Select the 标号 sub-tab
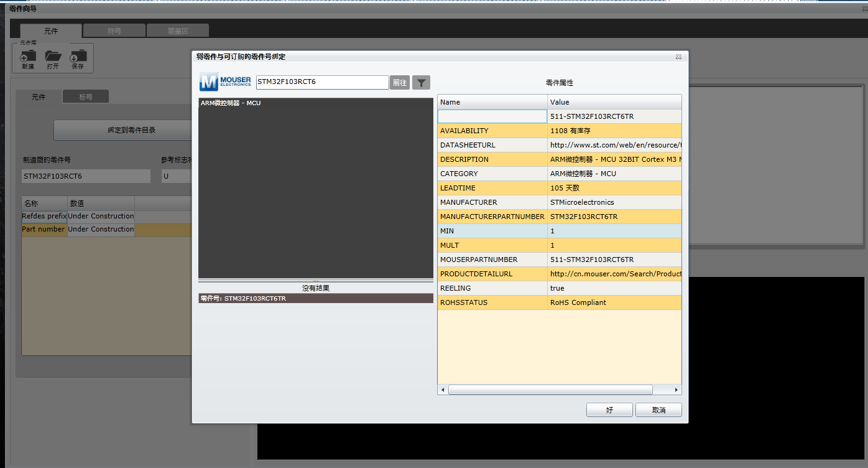868x468 pixels. pyautogui.click(x=86, y=96)
